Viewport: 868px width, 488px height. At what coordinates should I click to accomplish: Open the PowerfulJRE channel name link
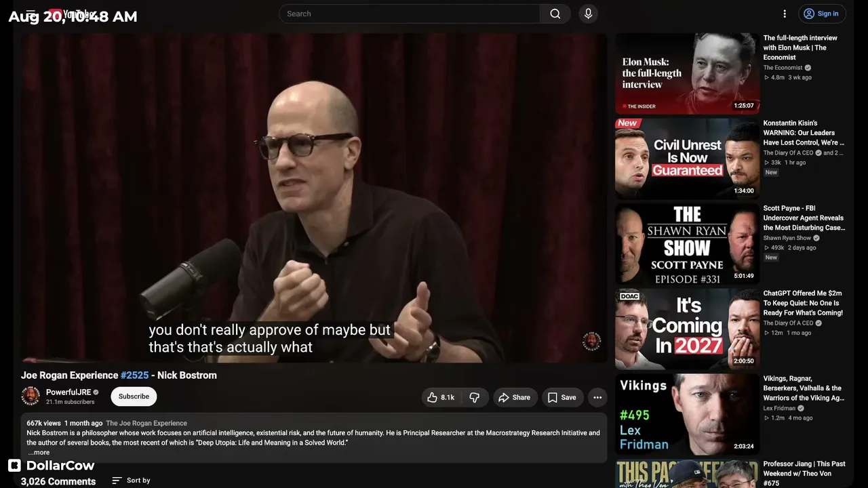pos(68,392)
